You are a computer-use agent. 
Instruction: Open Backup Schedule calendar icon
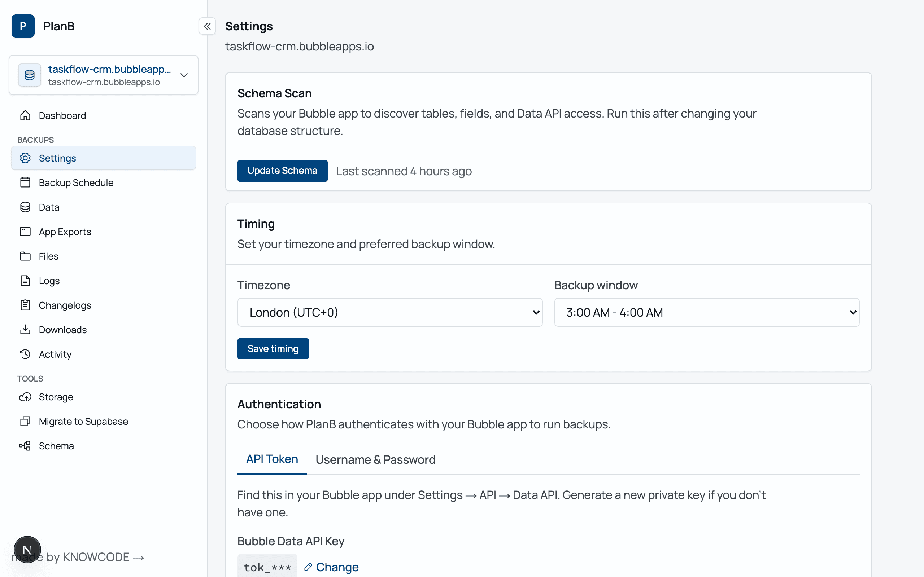[25, 182]
